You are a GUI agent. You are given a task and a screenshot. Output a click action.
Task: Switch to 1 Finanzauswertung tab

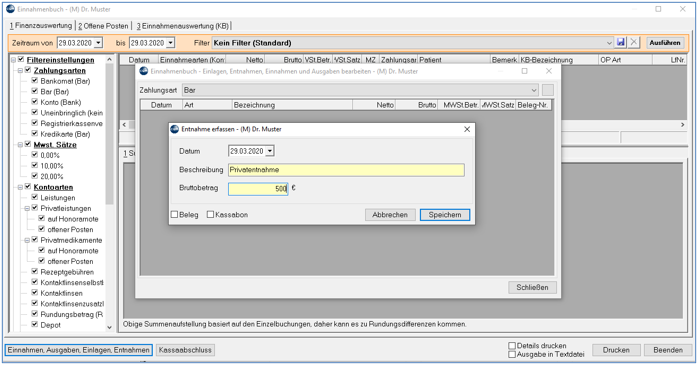[x=41, y=26]
